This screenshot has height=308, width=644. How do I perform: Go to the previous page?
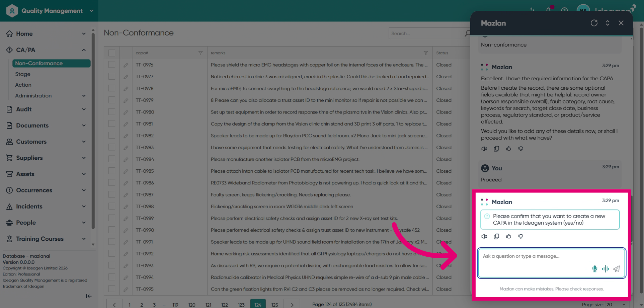tap(114, 304)
